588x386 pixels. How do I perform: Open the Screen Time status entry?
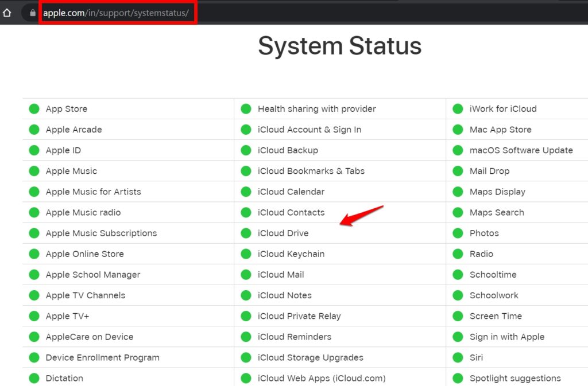494,316
